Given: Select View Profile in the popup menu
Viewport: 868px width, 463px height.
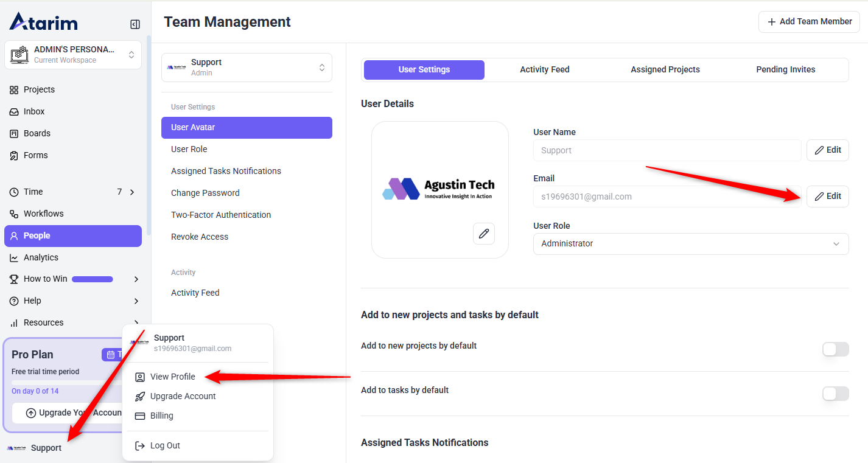Looking at the screenshot, I should 172,377.
